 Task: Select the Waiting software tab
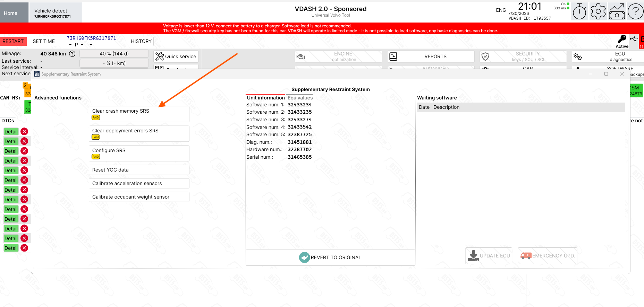pyautogui.click(x=437, y=98)
